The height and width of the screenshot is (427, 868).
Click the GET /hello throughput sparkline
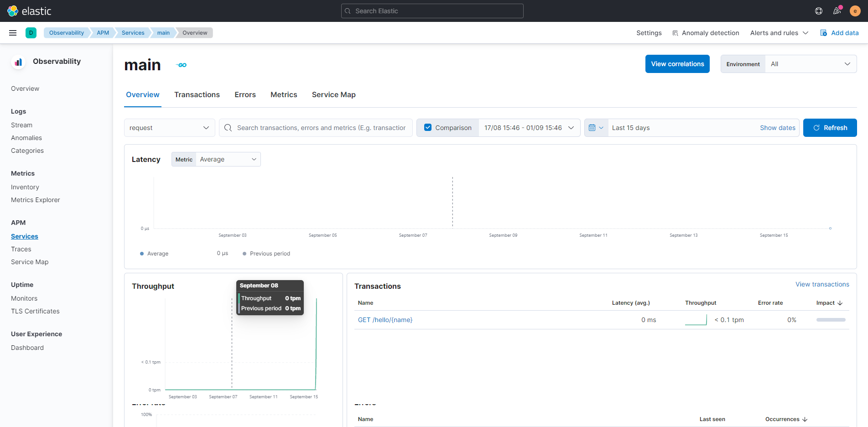[696, 320]
